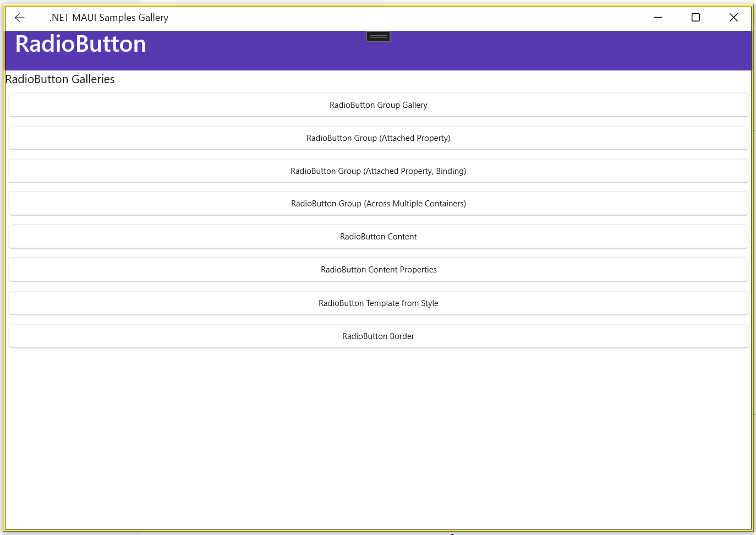Show the RadioButton Border sample
The image size is (756, 535).
click(378, 336)
